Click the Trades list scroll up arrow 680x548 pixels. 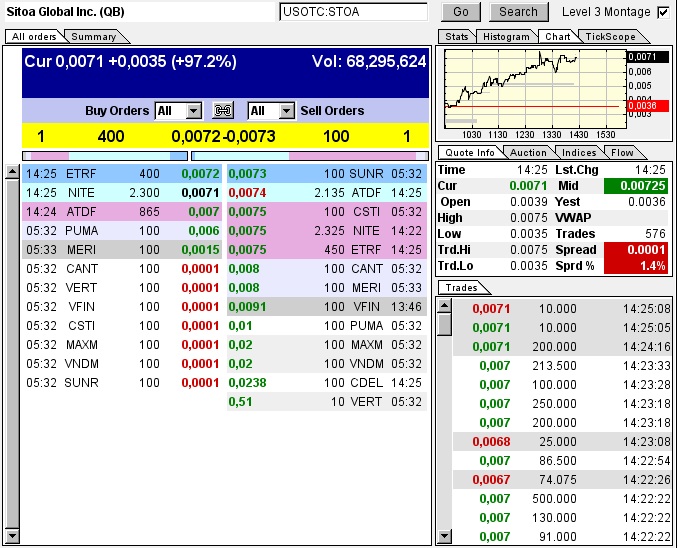click(x=444, y=304)
